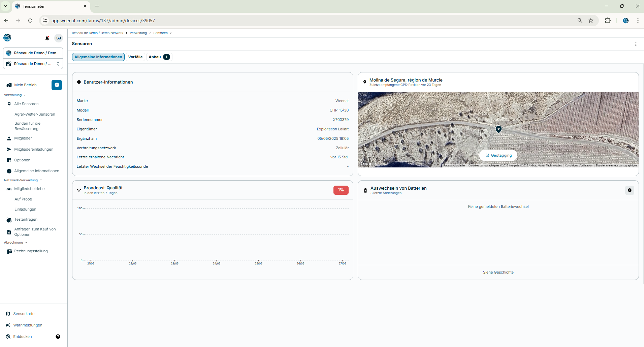Open Chrome three-dot menu
Viewport: 644px width, 347px height.
[x=638, y=21]
